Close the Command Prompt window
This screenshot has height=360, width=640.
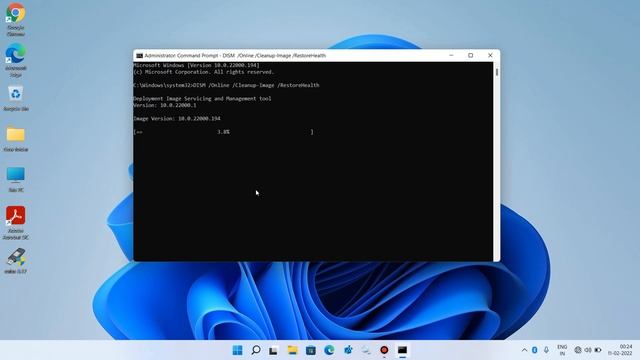tap(490, 56)
